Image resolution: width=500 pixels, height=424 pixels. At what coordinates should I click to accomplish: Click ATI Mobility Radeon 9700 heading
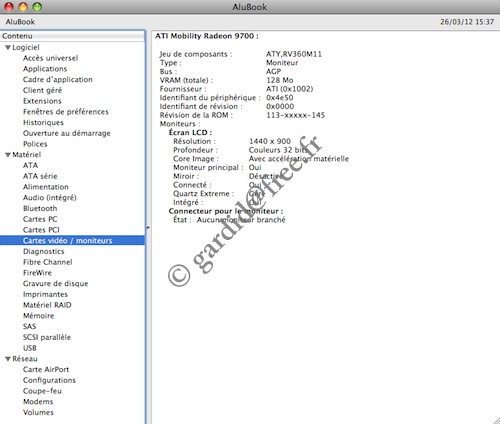(x=207, y=36)
